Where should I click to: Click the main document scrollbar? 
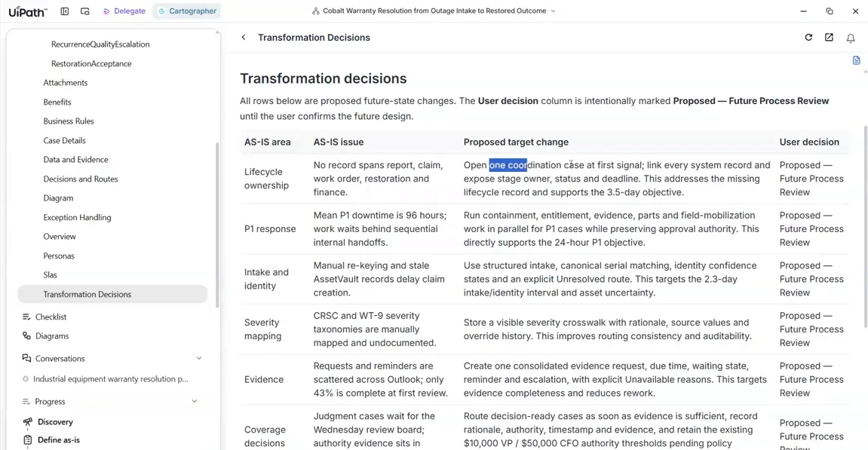tap(865, 227)
